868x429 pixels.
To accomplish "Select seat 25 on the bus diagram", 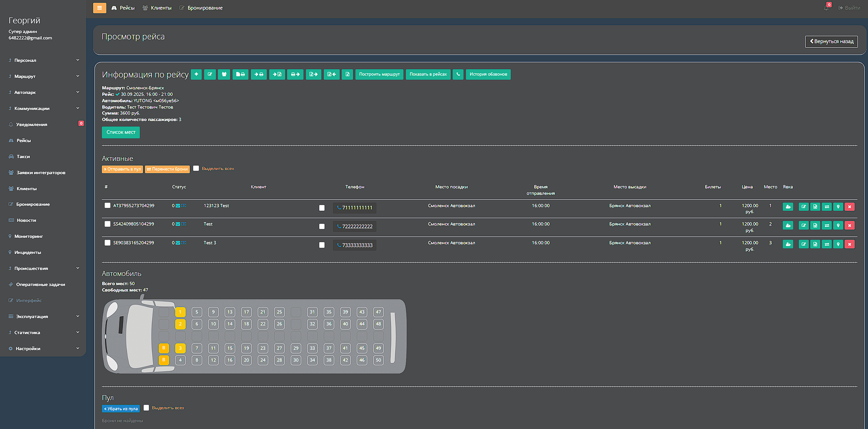I will tap(279, 312).
